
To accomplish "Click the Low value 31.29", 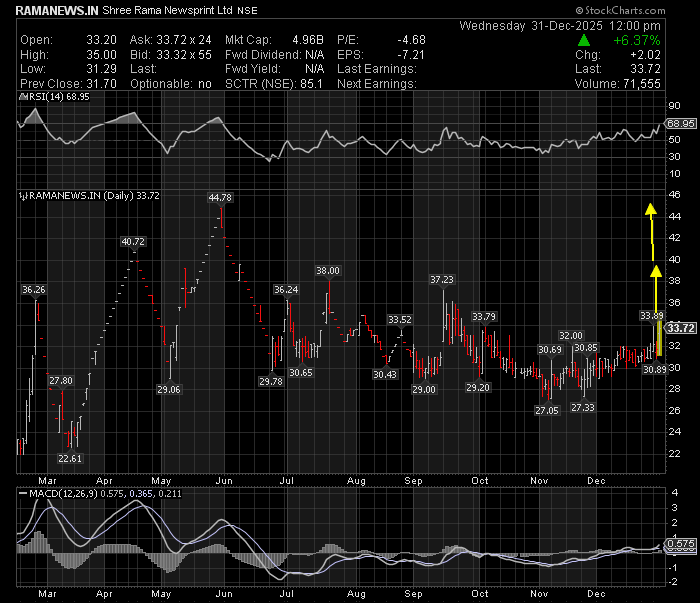I will [101, 69].
